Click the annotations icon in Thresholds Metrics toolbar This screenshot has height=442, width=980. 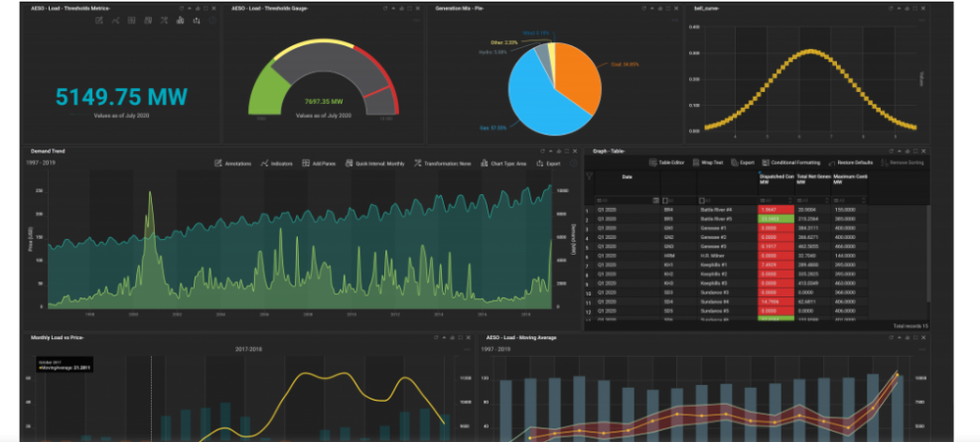(99, 21)
